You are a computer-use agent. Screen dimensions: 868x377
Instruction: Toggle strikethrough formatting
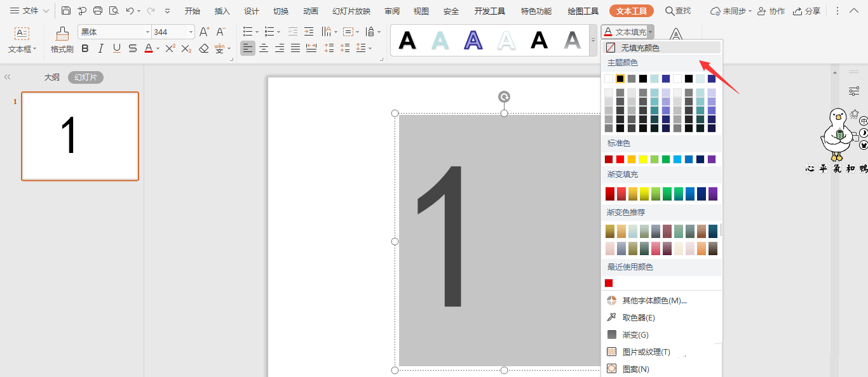pos(133,48)
